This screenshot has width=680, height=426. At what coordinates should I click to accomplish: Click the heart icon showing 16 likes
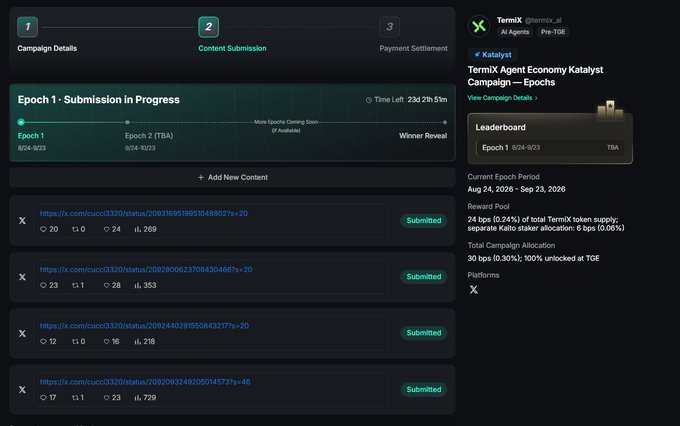pos(106,341)
